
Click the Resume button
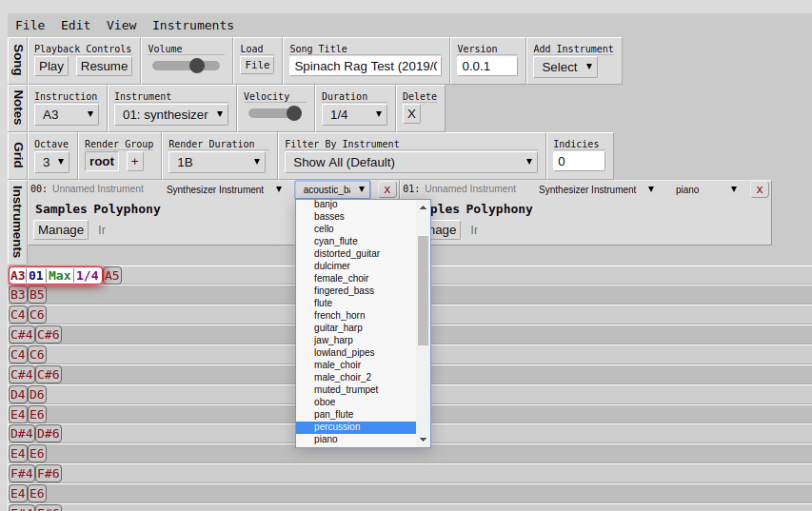click(x=104, y=67)
